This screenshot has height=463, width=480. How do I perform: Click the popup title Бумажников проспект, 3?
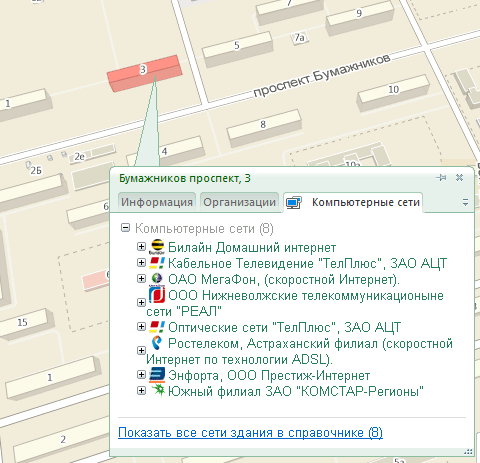tap(185, 178)
